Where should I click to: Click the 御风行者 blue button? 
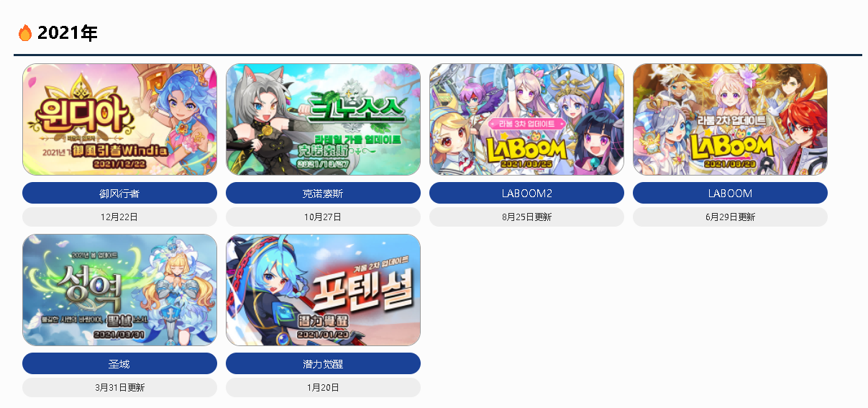point(119,193)
